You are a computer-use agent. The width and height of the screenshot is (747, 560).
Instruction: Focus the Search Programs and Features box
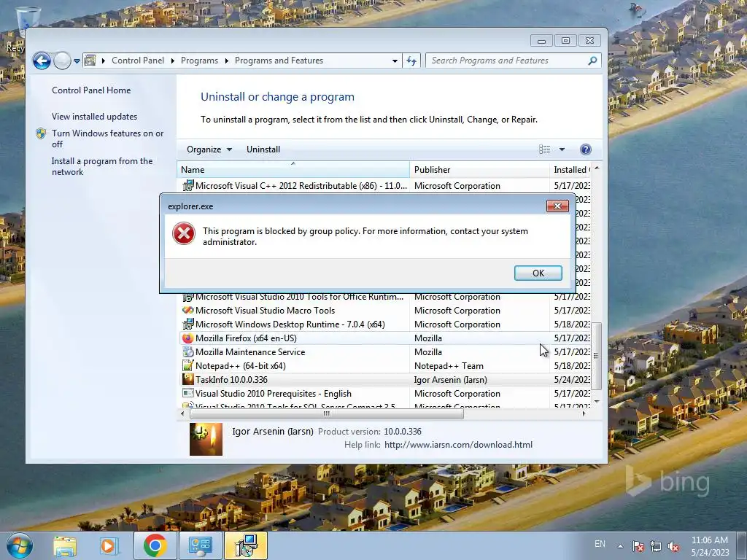click(x=508, y=61)
